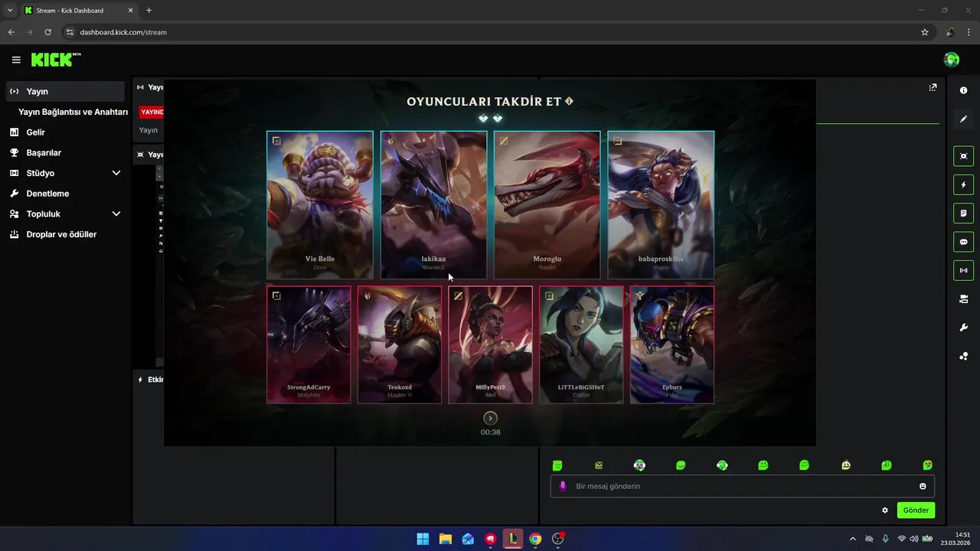This screenshot has height=551, width=980.
Task: Open Chrome three-dot menu
Action: point(969,32)
